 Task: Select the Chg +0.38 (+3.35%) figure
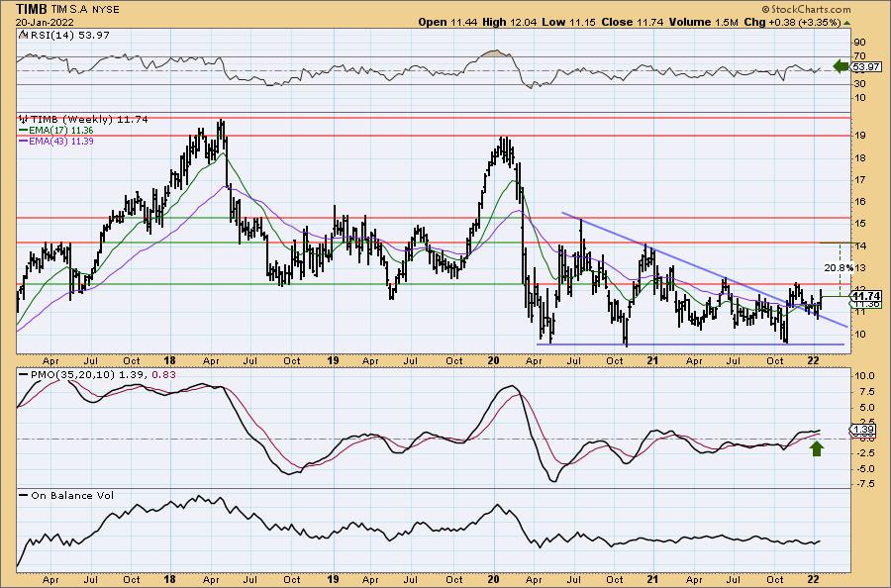(792, 22)
